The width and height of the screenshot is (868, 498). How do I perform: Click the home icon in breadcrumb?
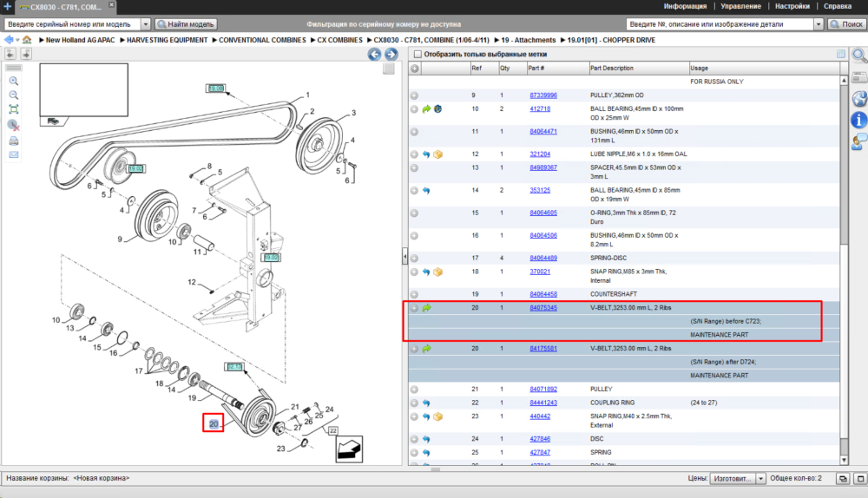point(27,40)
